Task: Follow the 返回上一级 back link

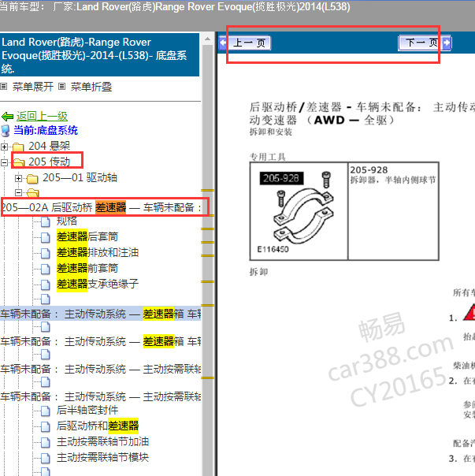Action: 42,116
